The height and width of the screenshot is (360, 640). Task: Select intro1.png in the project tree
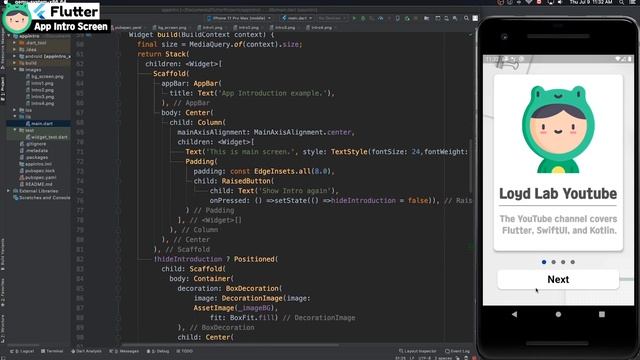pyautogui.click(x=40, y=83)
